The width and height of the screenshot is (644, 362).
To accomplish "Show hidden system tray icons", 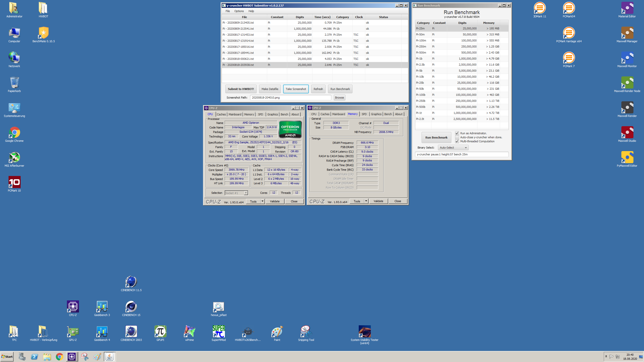I will 606,356.
